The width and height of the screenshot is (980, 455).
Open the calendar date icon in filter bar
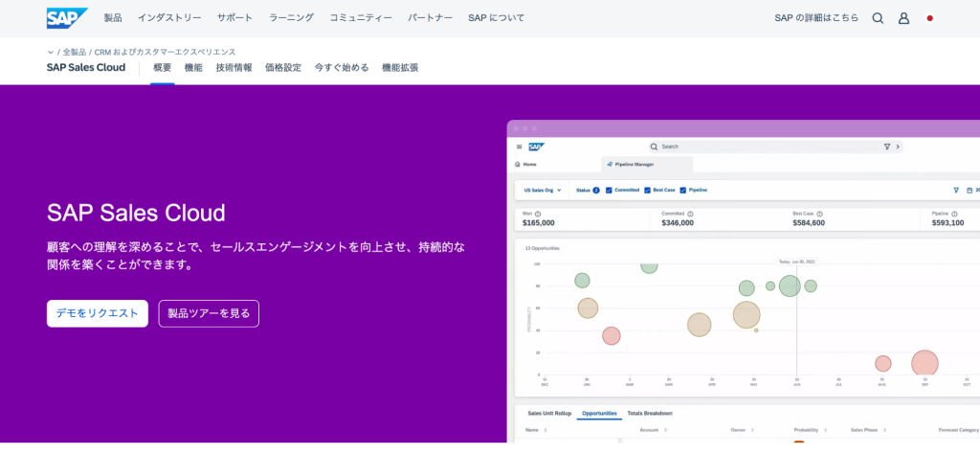[969, 190]
